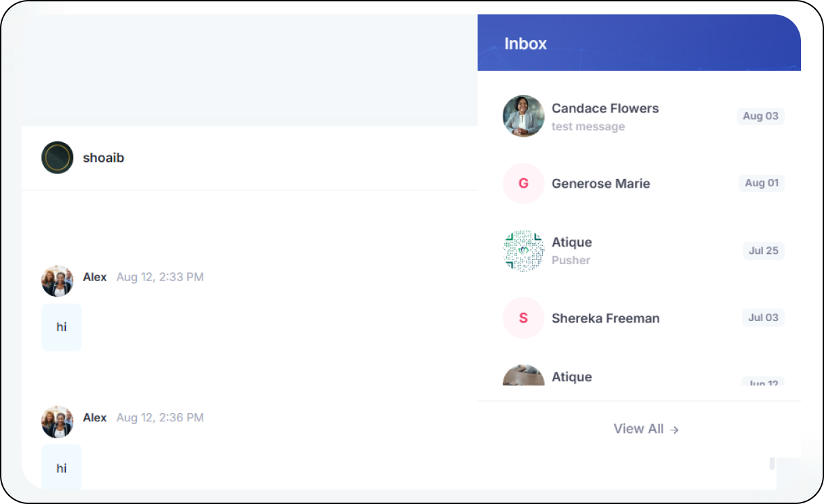
Task: Click the Inbox header title
Action: pyautogui.click(x=525, y=43)
